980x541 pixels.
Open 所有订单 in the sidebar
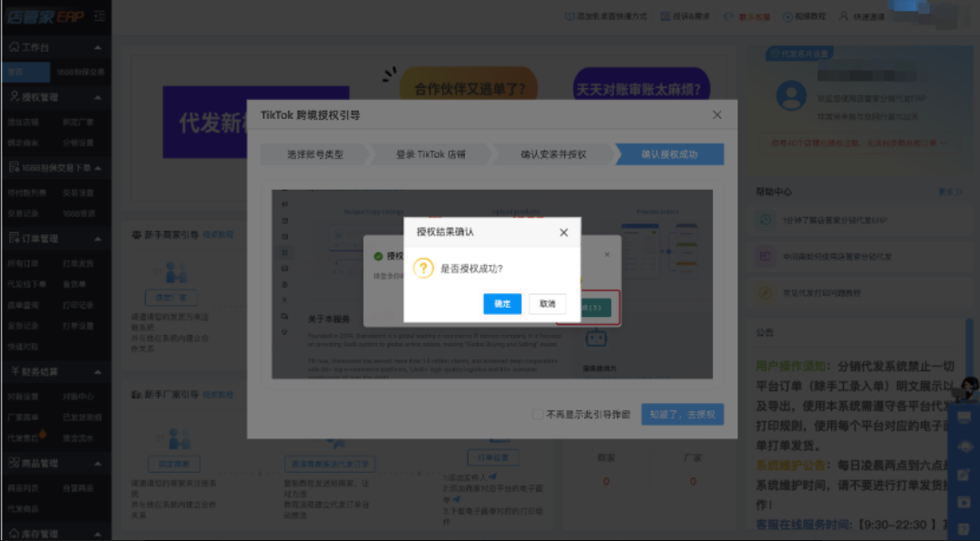coord(23,263)
